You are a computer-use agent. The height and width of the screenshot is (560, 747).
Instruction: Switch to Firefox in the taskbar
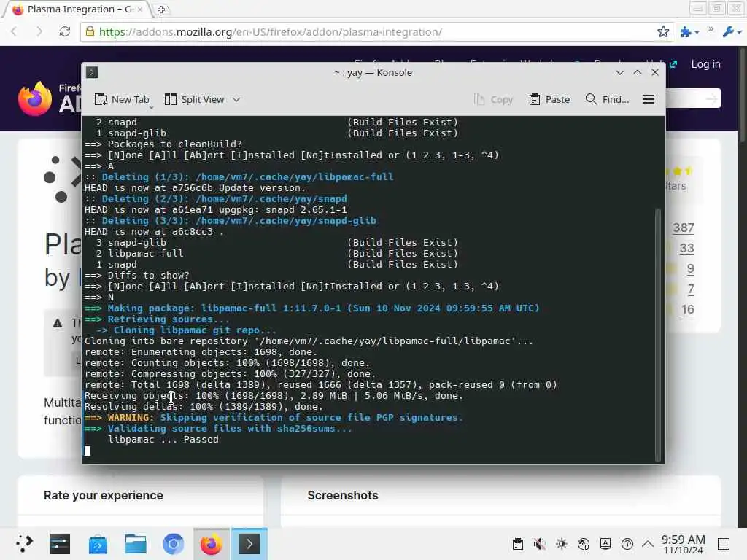click(211, 544)
